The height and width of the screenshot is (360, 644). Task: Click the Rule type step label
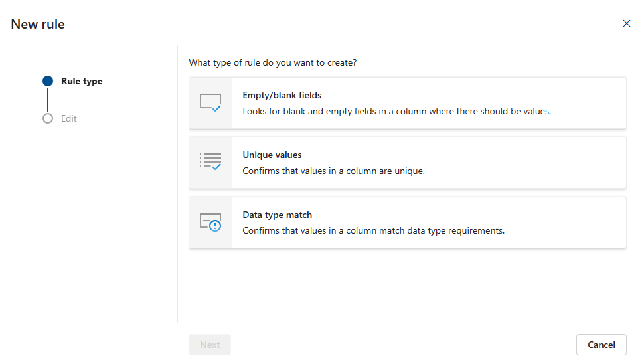82,81
